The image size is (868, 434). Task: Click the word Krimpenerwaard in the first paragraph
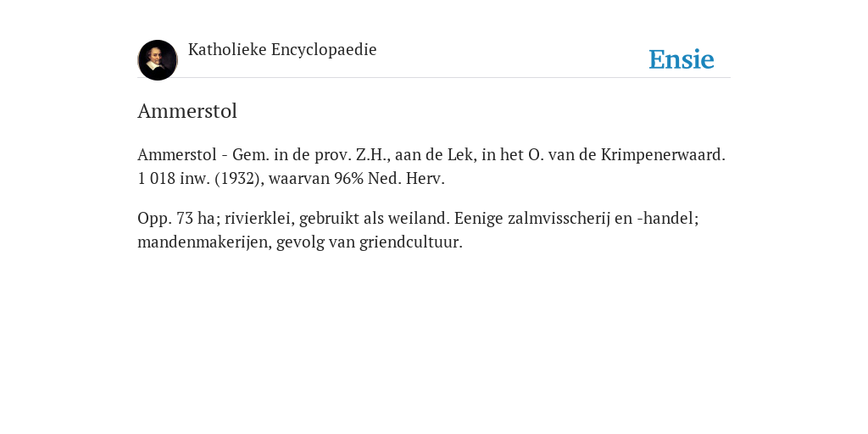(x=663, y=155)
